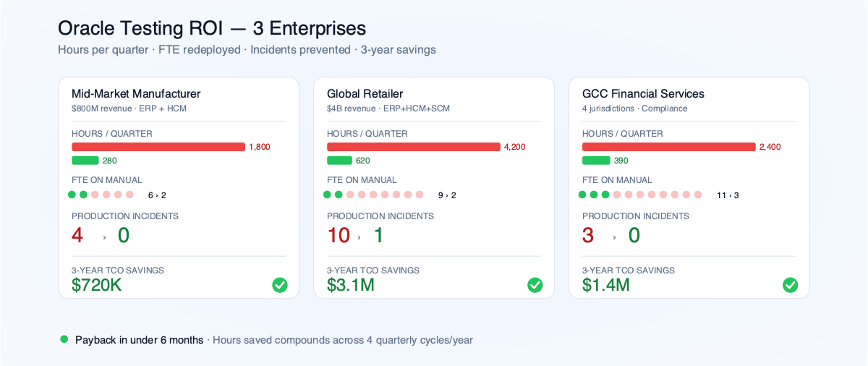Click the 280 hours value
Image resolution: width=868 pixels, height=366 pixels.
[x=110, y=161]
